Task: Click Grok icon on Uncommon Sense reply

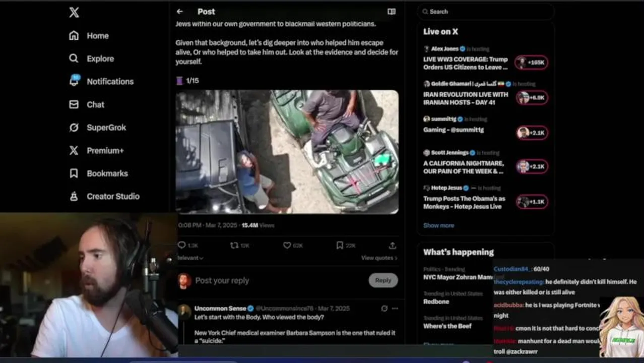Action: pos(384,308)
